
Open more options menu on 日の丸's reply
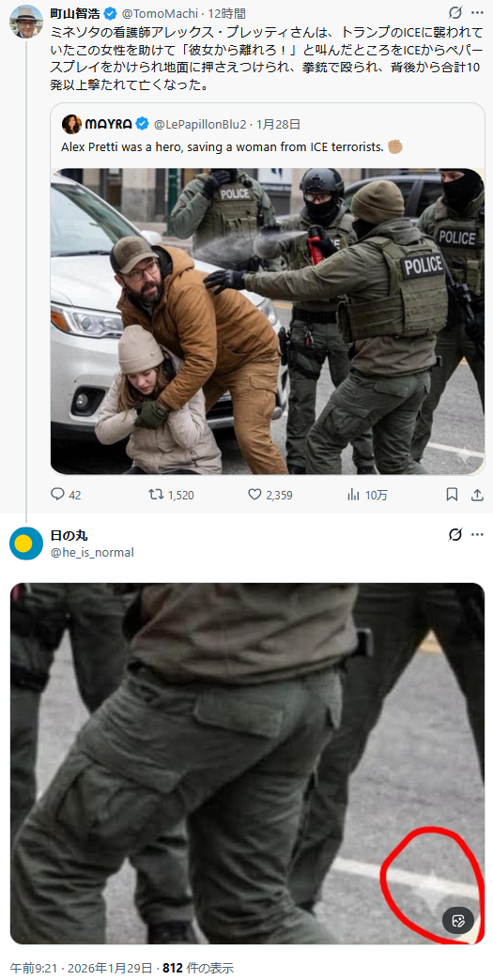(477, 535)
